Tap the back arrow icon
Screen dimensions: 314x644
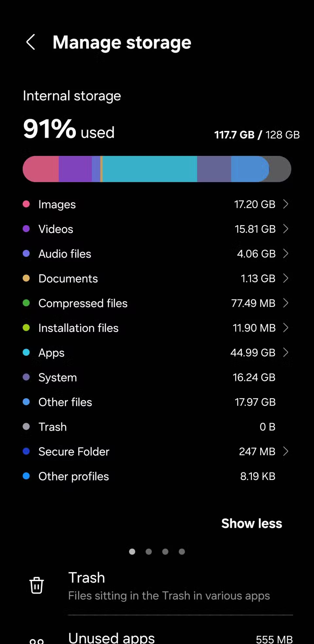(x=31, y=42)
